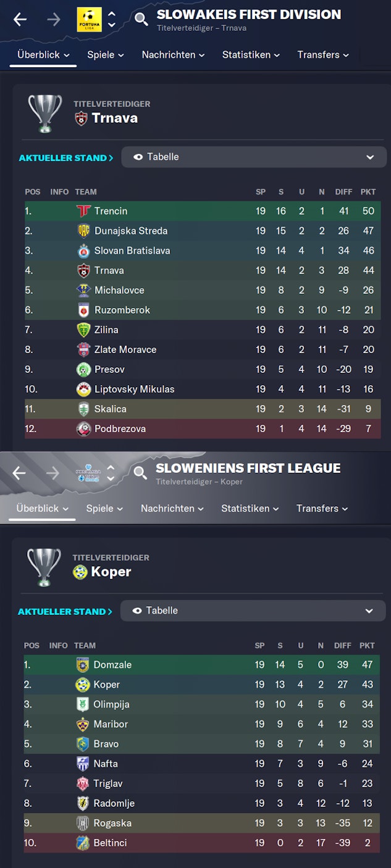Open the Nachrichten tab for Slowenien league
Screen dimensions: 391x868
click(x=172, y=509)
